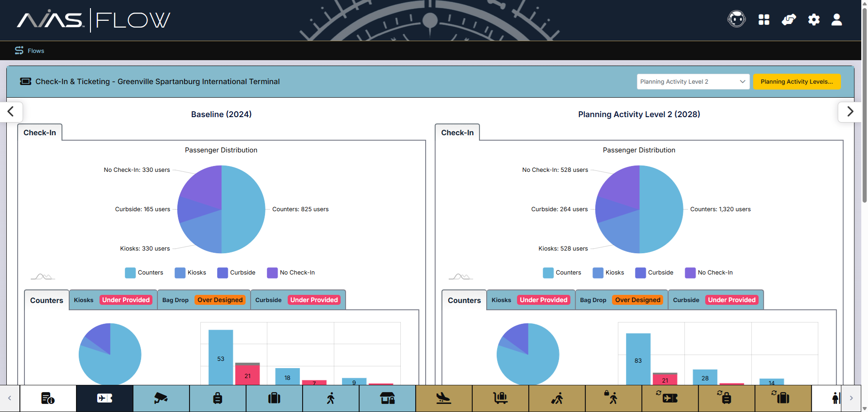Switch to Kiosks tab in Planning Level 2 panel
This screenshot has height=412, width=868.
pyautogui.click(x=531, y=300)
